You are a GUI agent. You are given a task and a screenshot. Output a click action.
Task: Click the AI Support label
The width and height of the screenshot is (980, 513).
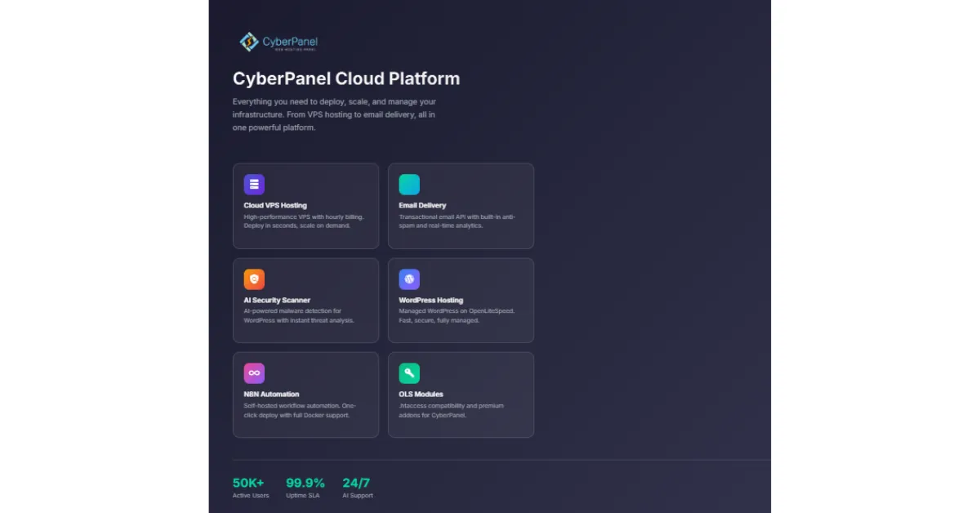(358, 496)
